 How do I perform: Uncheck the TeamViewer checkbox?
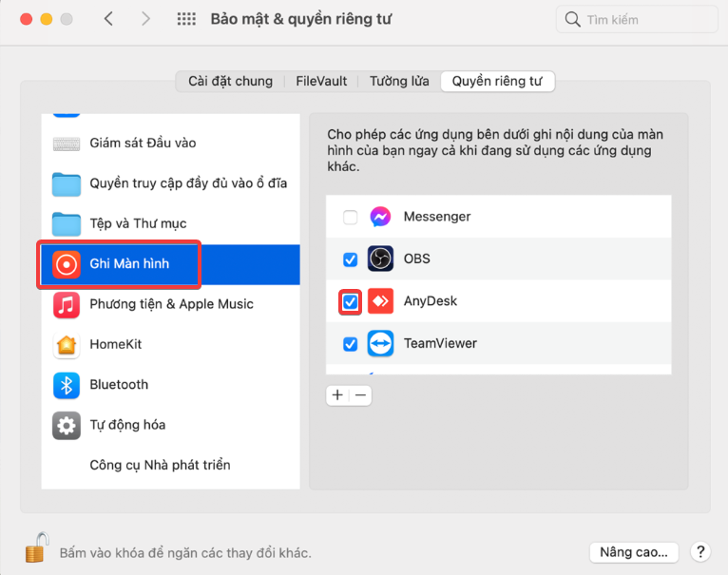coord(351,344)
